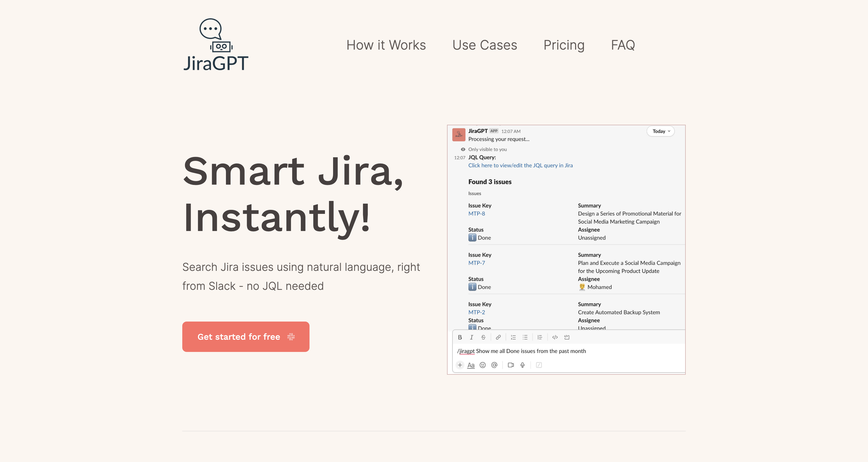Open the Pricing page link
Screen dimensions: 868x462
[x=564, y=45]
